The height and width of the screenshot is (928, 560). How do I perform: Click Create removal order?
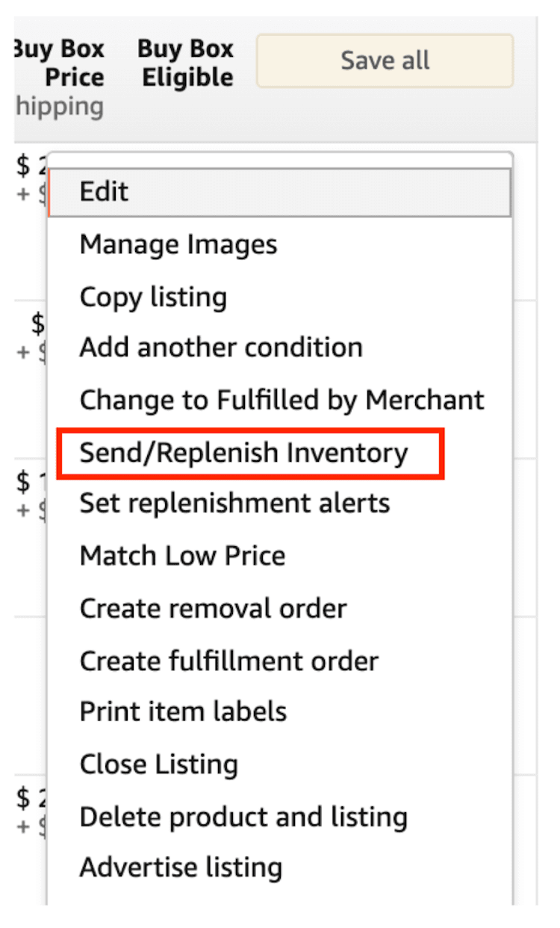pos(213,608)
